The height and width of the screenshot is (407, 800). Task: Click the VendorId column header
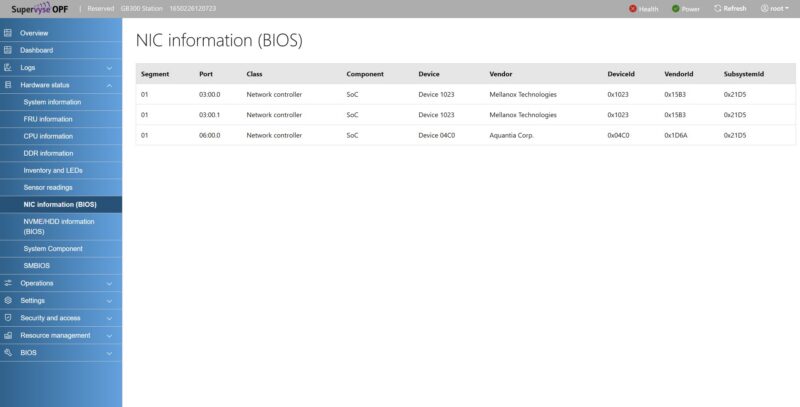[x=679, y=74]
